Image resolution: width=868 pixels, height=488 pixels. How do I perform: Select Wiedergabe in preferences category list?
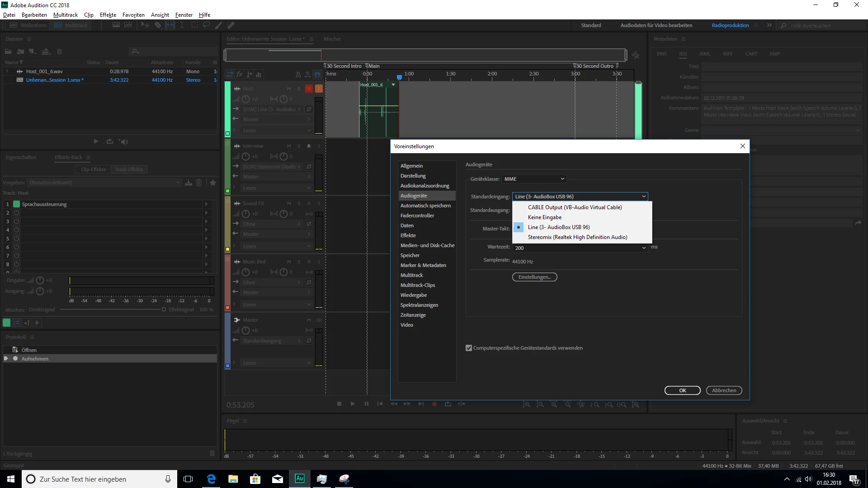coord(413,295)
